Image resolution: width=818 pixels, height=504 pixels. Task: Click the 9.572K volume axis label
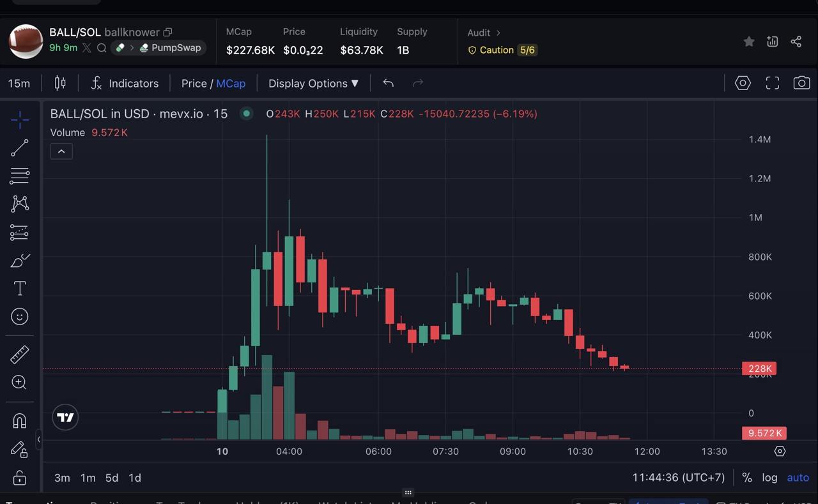click(x=764, y=433)
